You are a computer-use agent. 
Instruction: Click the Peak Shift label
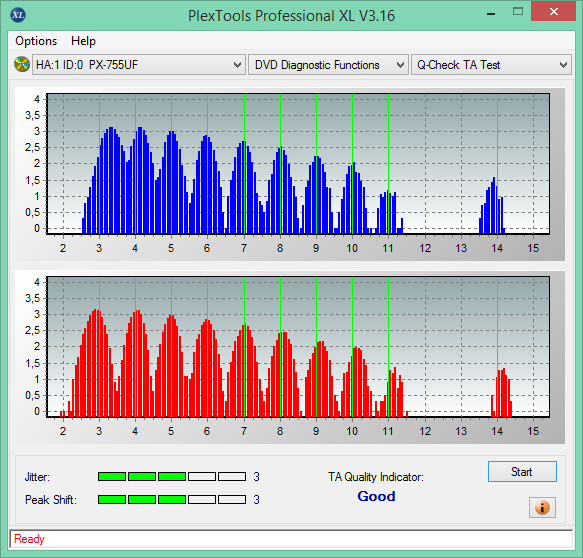[x=51, y=500]
